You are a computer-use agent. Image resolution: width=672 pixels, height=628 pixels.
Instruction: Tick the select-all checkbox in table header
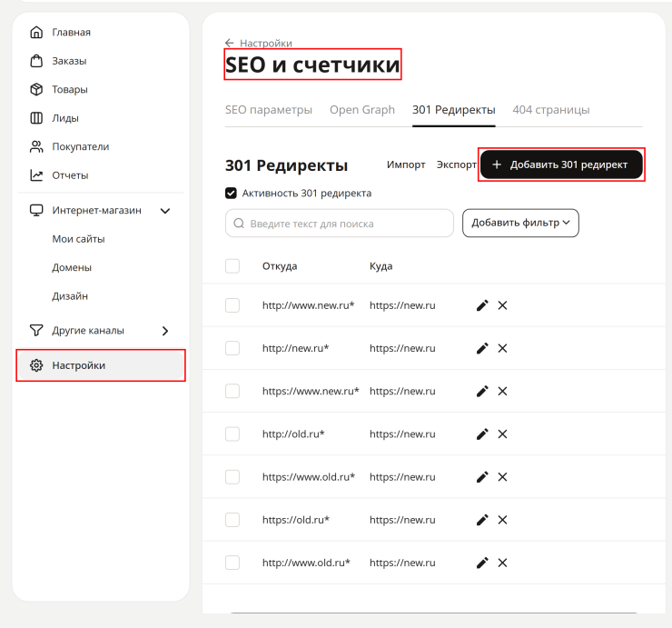[232, 266]
